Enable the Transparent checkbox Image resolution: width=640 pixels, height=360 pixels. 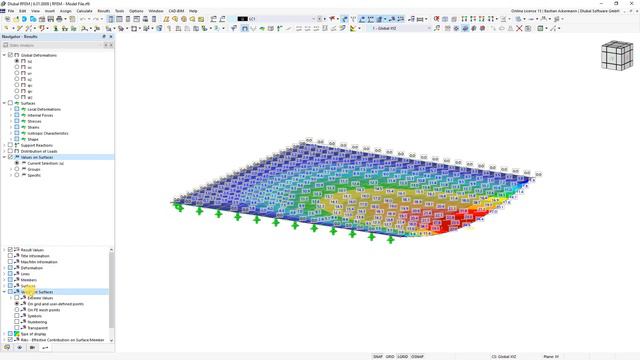point(17,328)
